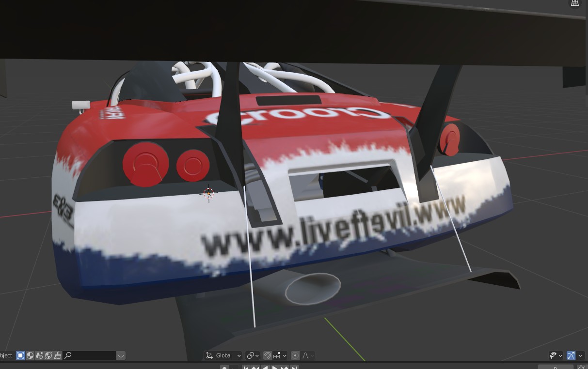Toggle viewport gizmos button
Screen dimensions: 588x369
coord(571,355)
